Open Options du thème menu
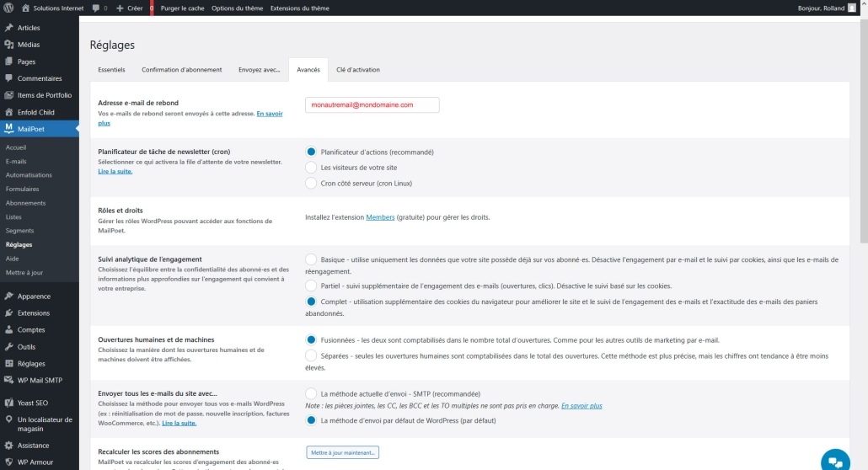The width and height of the screenshot is (868, 470). coord(237,8)
